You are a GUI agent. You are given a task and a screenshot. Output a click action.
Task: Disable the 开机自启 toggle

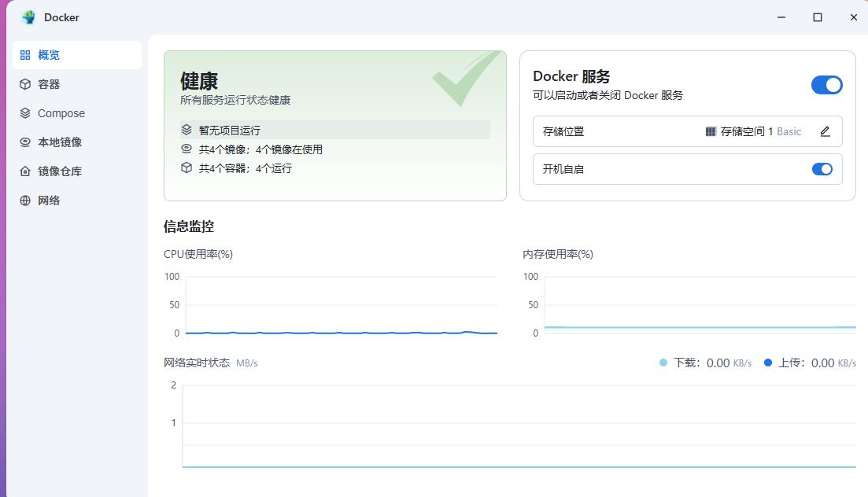click(822, 169)
